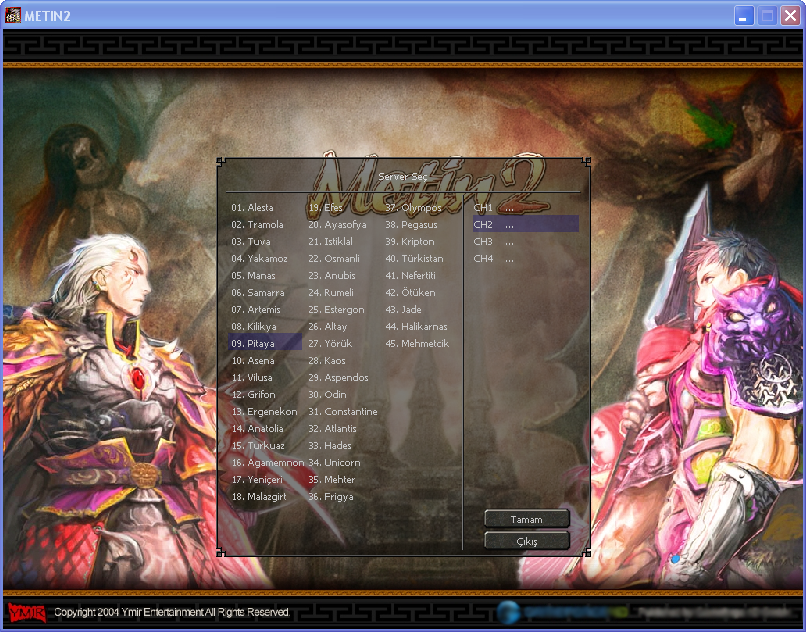Choose server 33. Hades

[x=330, y=445]
